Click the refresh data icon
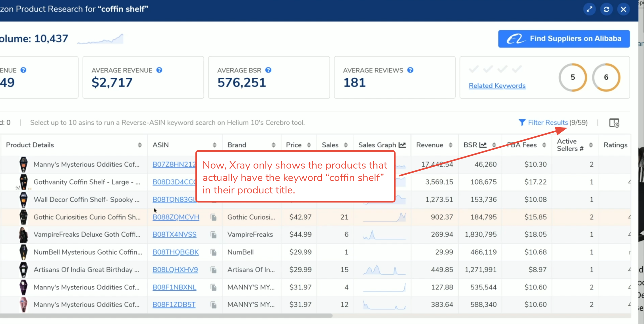The image size is (644, 324). point(606,9)
